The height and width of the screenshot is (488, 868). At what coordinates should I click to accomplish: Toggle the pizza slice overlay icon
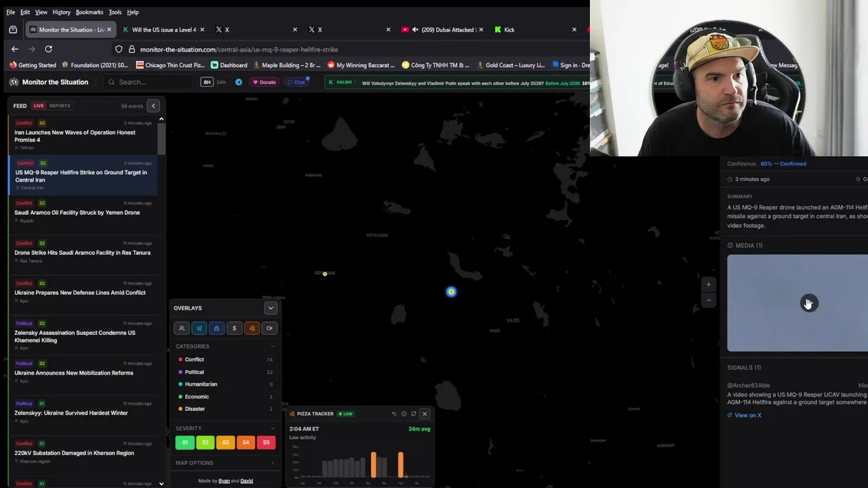252,328
